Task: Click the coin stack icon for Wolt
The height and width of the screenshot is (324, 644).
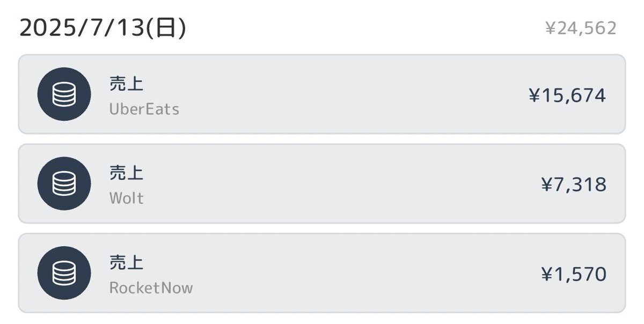Action: pyautogui.click(x=64, y=183)
